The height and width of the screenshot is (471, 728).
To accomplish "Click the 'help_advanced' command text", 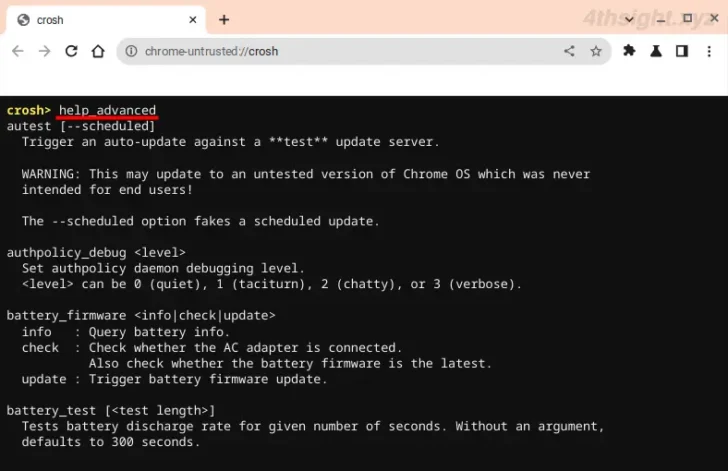I will (x=107, y=111).
